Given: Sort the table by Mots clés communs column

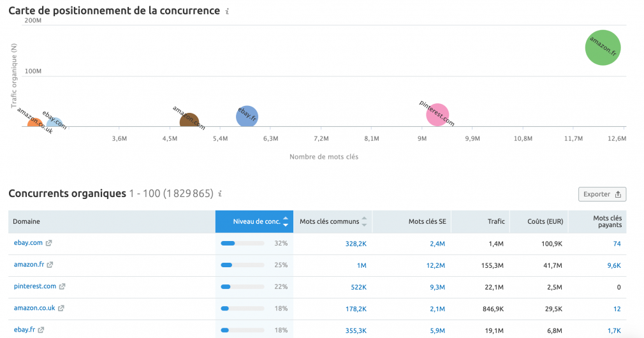Looking at the screenshot, I should coord(333,222).
